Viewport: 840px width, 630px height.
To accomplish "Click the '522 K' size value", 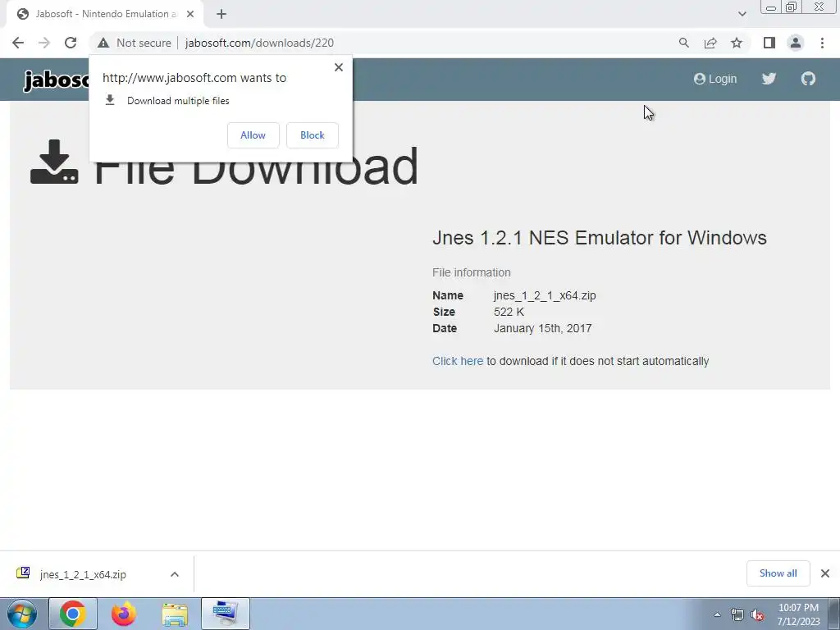I will [509, 312].
